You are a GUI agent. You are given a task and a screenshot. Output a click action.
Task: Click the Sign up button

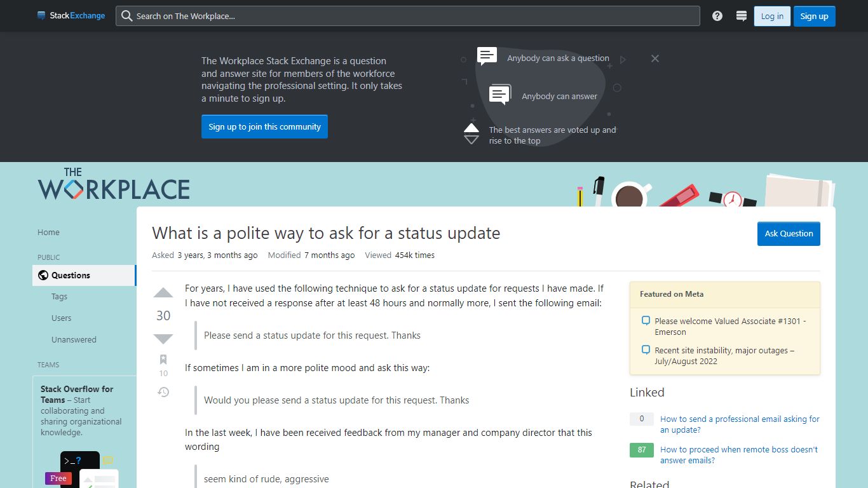(814, 16)
